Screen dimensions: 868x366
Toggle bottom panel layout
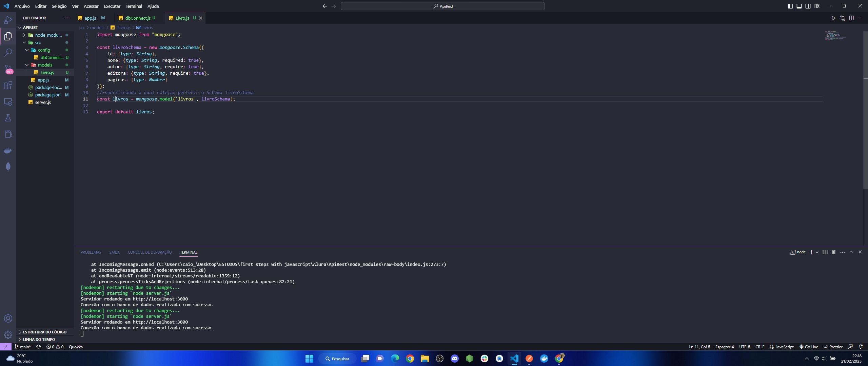click(799, 6)
